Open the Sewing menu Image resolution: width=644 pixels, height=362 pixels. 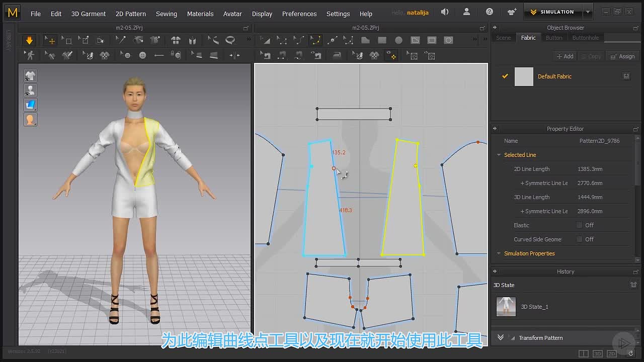166,14
